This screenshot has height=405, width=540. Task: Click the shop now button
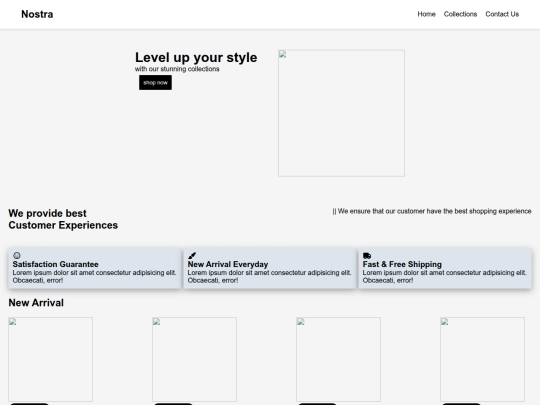(155, 83)
